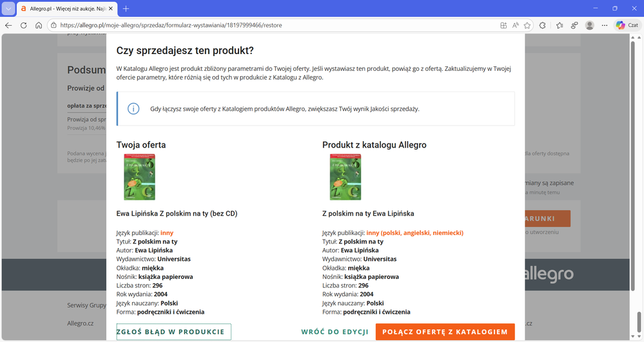Open the read aloud icon in address bar
Image resolution: width=644 pixels, height=342 pixels.
[516, 25]
